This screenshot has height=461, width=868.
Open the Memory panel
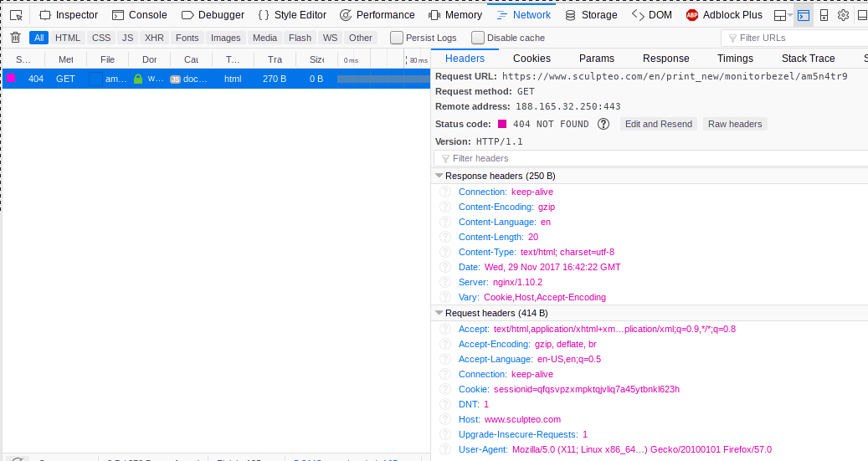point(455,15)
